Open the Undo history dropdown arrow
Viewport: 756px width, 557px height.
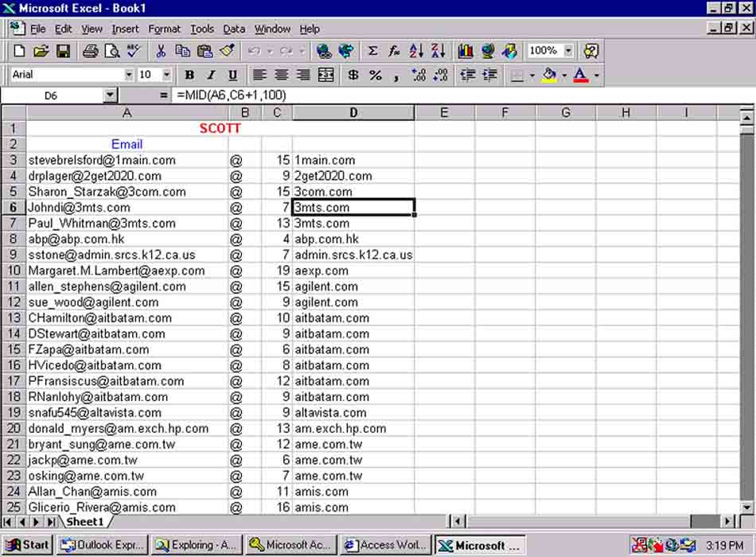[270, 51]
